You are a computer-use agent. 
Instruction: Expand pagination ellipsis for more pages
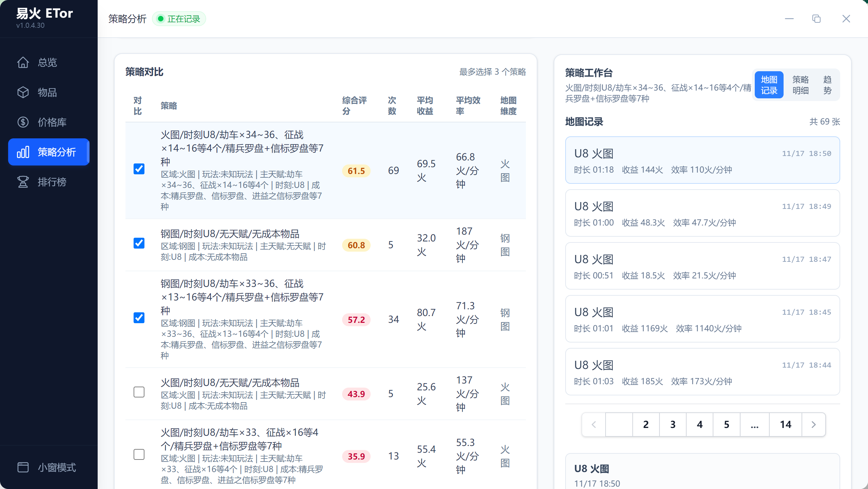tap(754, 424)
